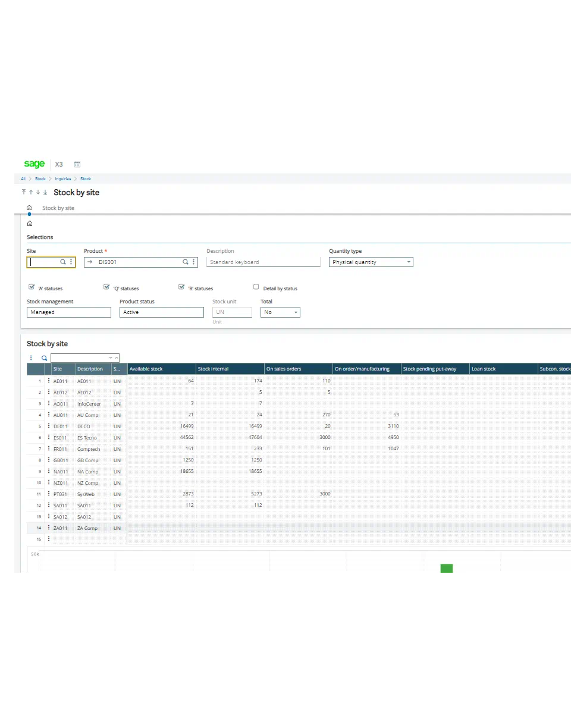Open the Total dropdown showing No
This screenshot has height=728, width=571.
coord(295,312)
